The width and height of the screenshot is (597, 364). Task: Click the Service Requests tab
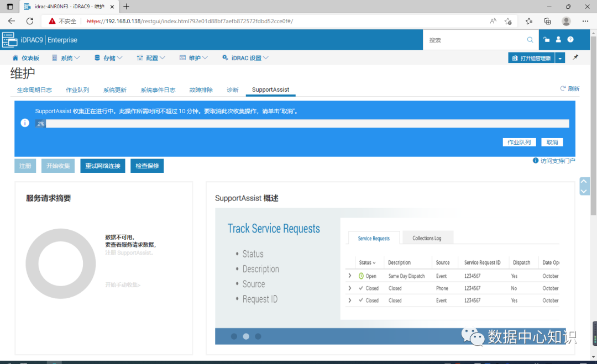coord(374,238)
